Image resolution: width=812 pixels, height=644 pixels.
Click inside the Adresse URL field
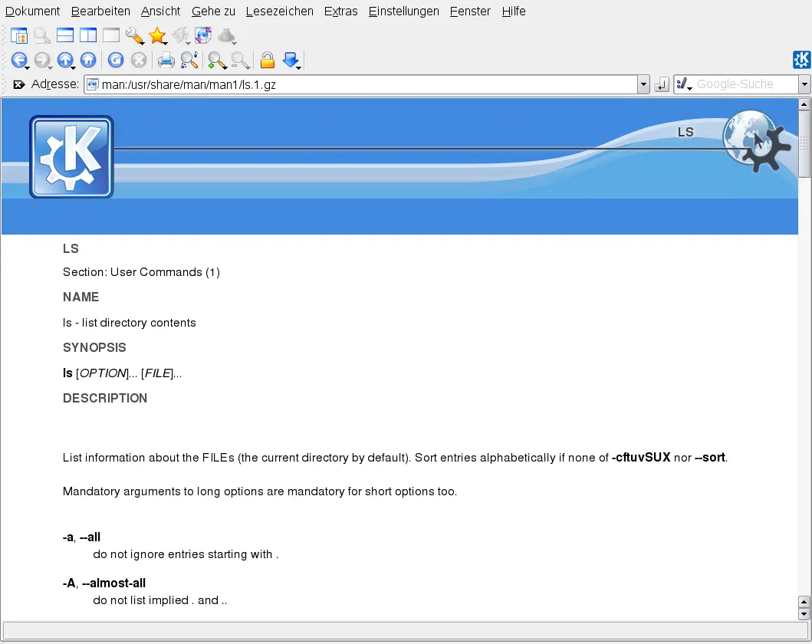(x=368, y=84)
